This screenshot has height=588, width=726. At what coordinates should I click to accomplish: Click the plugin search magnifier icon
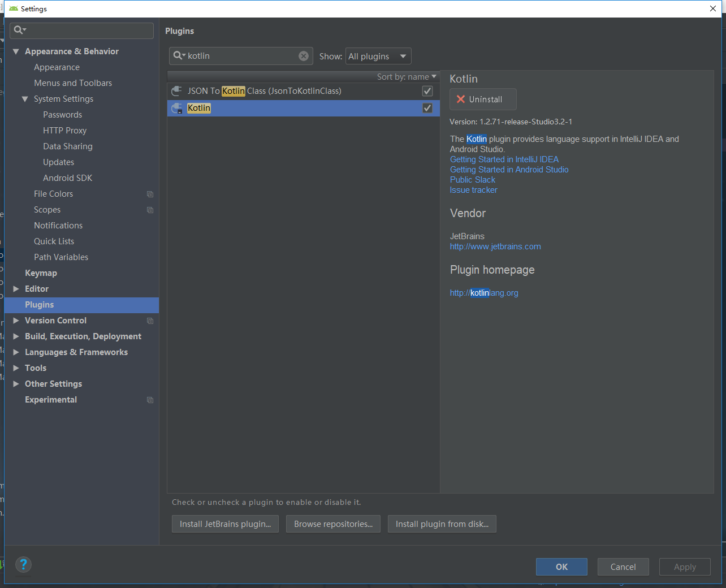pos(179,55)
